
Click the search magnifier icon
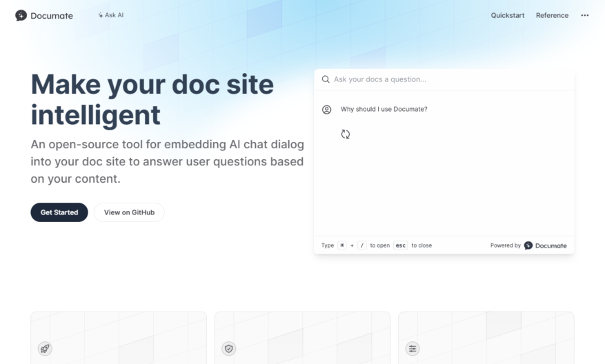click(326, 79)
